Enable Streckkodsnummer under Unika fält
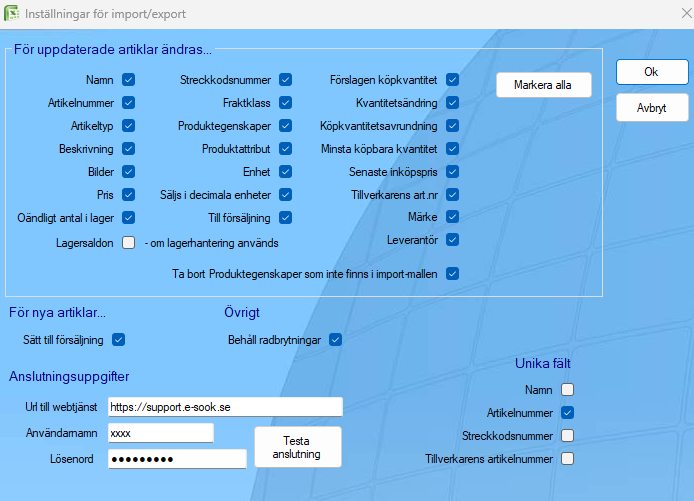The image size is (694, 501). click(567, 435)
